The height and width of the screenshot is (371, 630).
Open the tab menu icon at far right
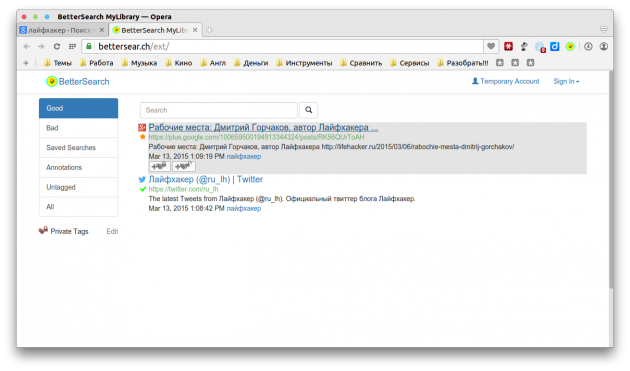point(603,30)
